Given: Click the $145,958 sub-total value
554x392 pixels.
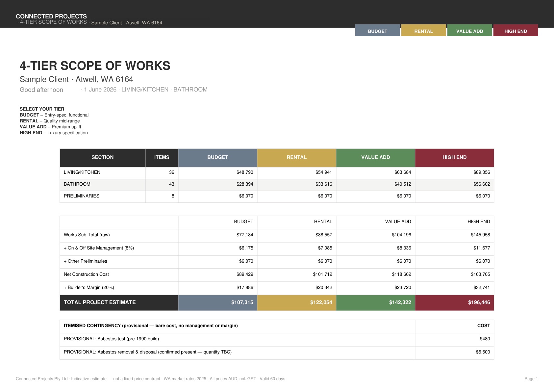Looking at the screenshot, I should click(x=480, y=235).
